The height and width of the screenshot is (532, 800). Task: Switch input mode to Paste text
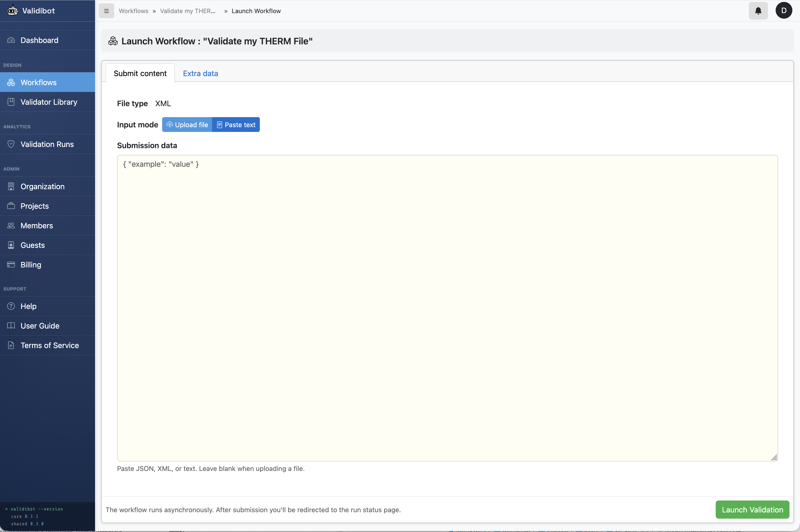pyautogui.click(x=236, y=125)
